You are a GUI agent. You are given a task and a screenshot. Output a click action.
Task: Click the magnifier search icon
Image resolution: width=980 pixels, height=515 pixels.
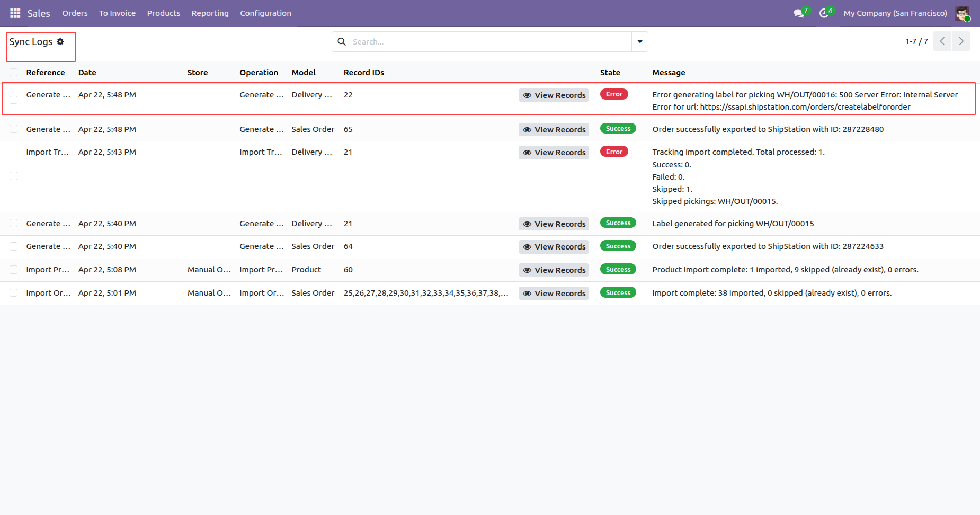[x=342, y=41]
